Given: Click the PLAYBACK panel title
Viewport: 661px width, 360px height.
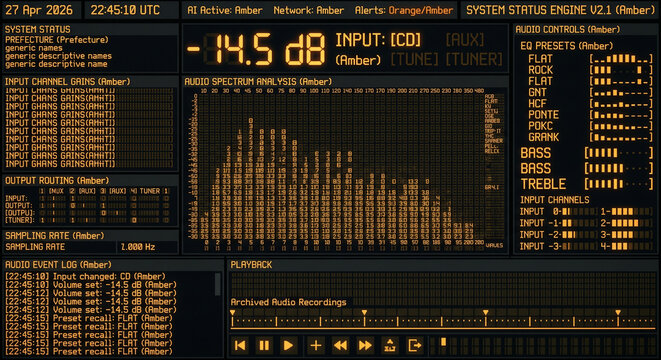Looking at the screenshot, I should pyautogui.click(x=251, y=265).
